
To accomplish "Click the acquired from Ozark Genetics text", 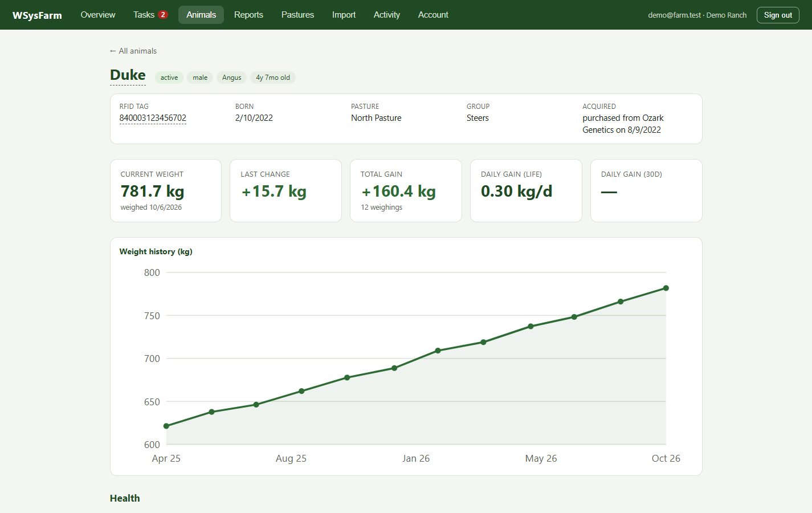I will [623, 124].
